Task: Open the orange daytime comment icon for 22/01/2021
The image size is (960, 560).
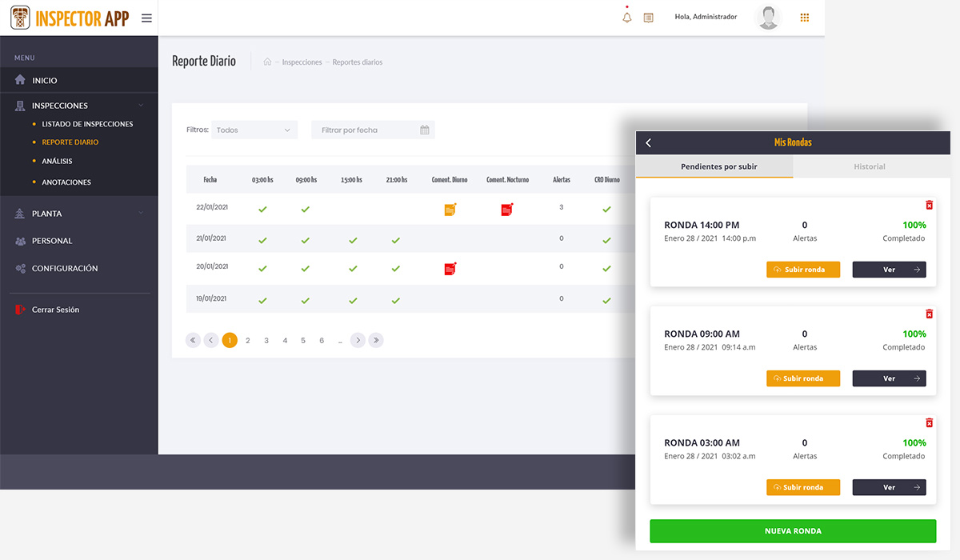Action: point(450,210)
